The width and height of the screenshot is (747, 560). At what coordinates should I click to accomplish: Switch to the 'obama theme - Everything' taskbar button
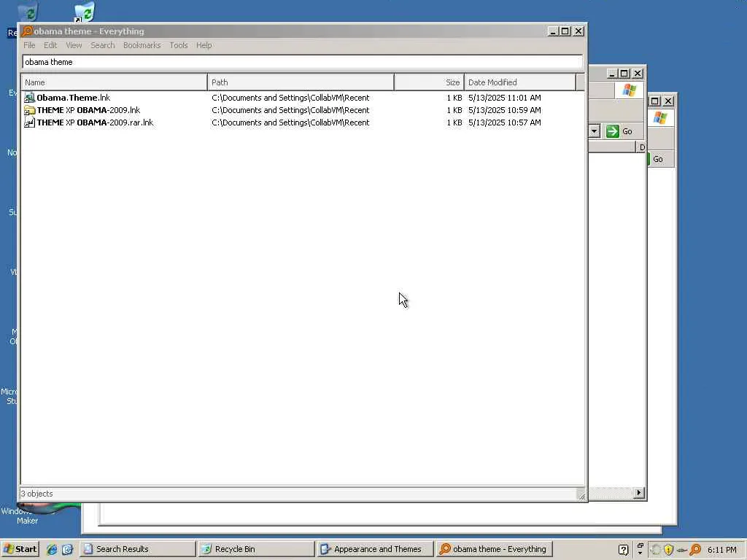(x=494, y=549)
